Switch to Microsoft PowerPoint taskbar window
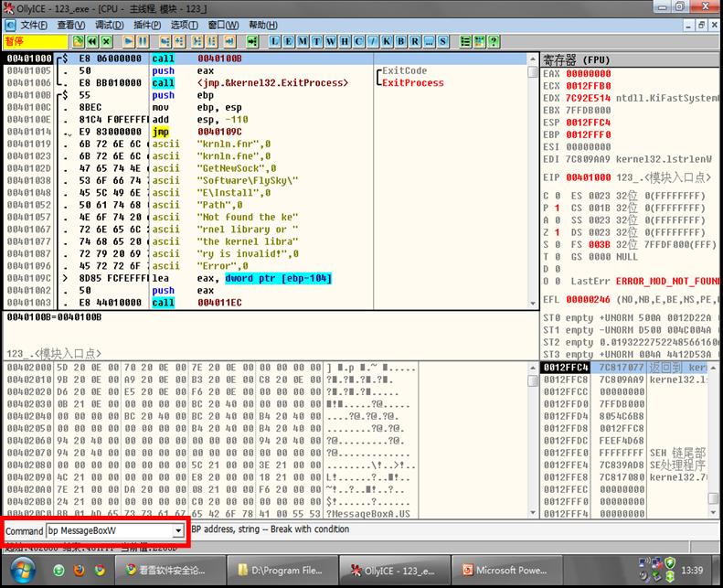Image resolution: width=723 pixels, height=588 pixels. point(507,571)
